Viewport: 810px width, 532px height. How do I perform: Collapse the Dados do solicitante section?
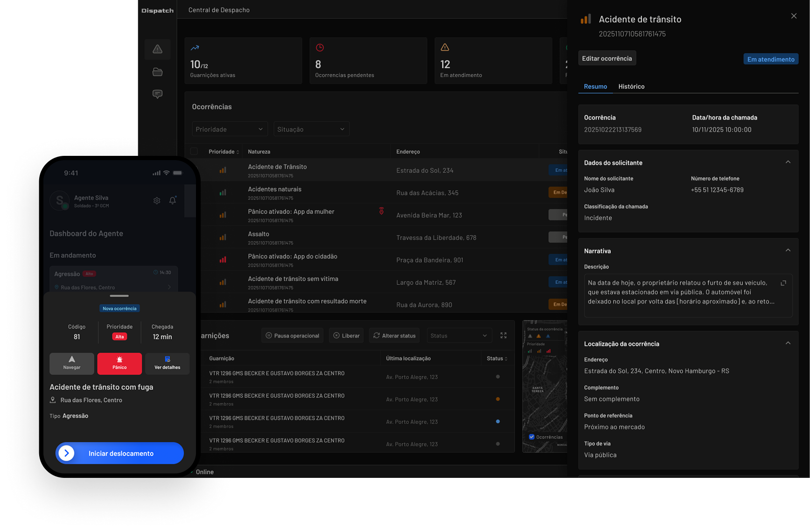click(x=788, y=162)
